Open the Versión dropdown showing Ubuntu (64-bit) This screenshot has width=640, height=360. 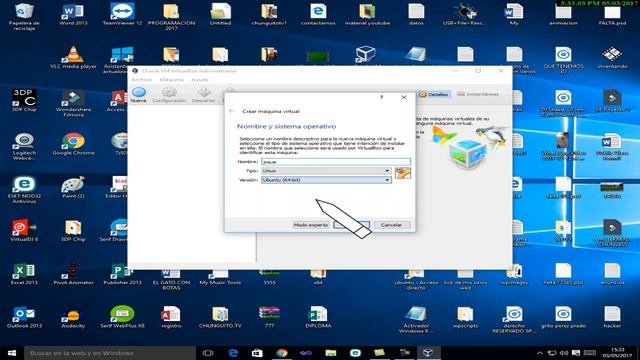[x=326, y=180]
